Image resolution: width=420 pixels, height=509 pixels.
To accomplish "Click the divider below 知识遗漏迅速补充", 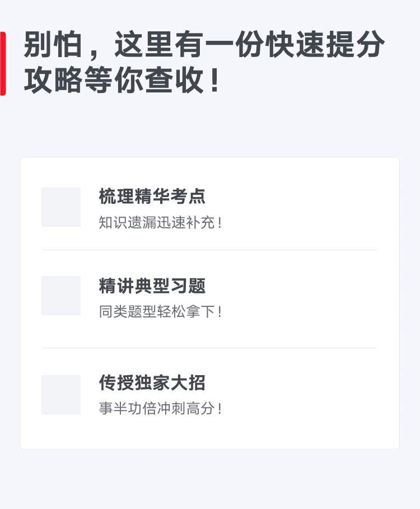I will tap(209, 250).
